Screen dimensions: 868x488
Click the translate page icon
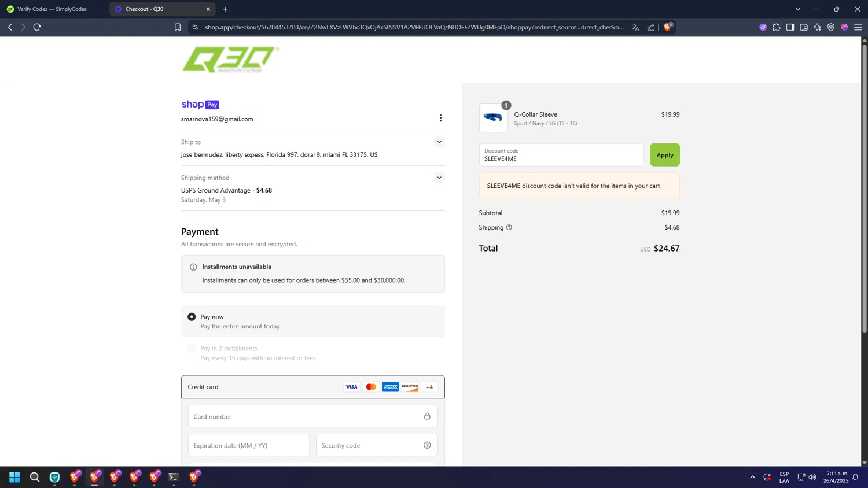click(635, 27)
